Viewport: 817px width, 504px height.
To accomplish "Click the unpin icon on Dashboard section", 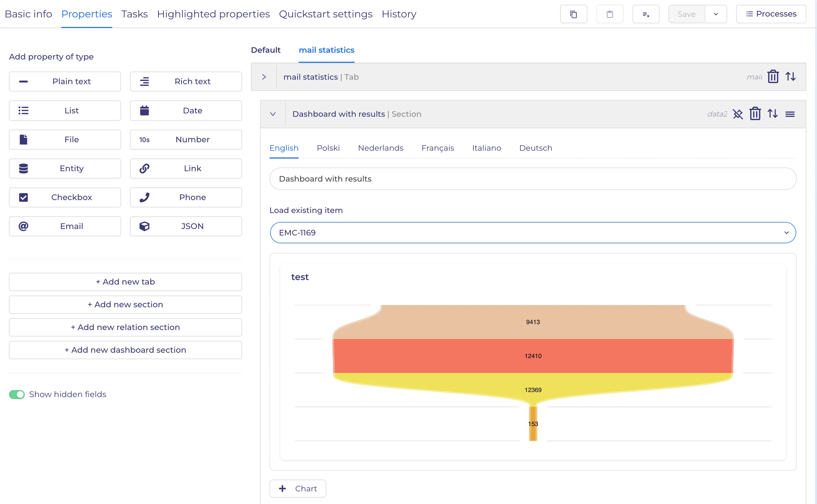I will (x=738, y=114).
